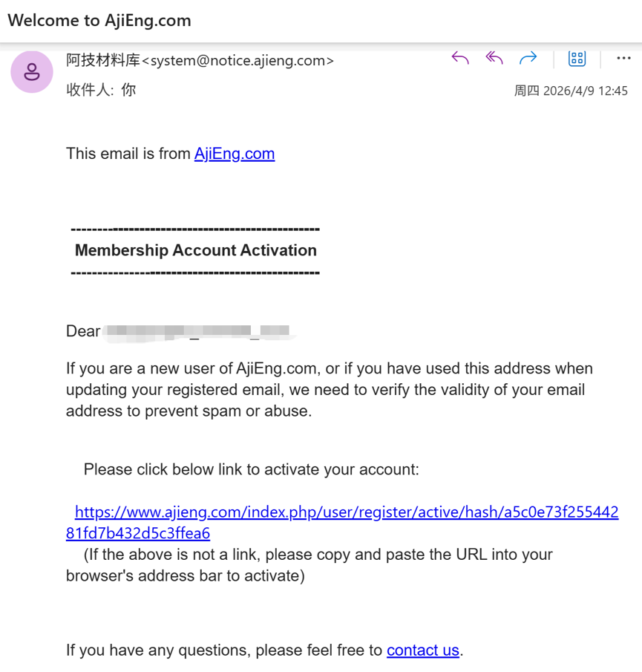Screen dimensions: 642x672
Task: Select sender name 阿技材料库
Action: coord(103,60)
